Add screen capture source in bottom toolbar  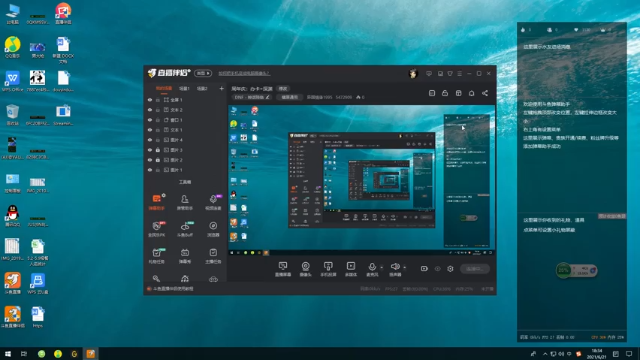tap(283, 269)
